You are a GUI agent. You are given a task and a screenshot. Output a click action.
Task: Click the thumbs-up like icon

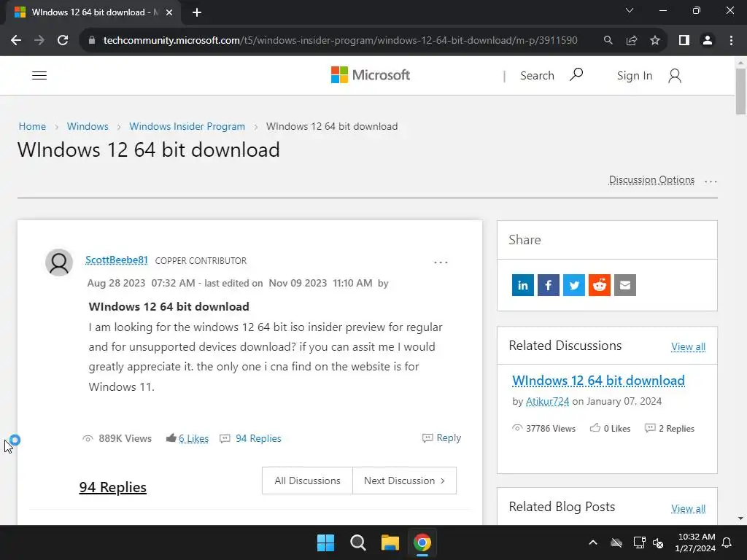(171, 437)
